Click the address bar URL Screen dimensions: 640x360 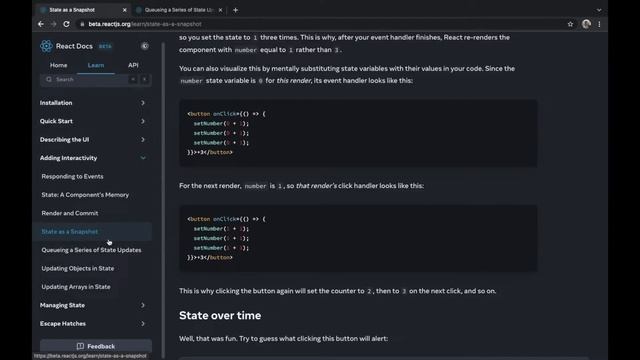(145, 24)
